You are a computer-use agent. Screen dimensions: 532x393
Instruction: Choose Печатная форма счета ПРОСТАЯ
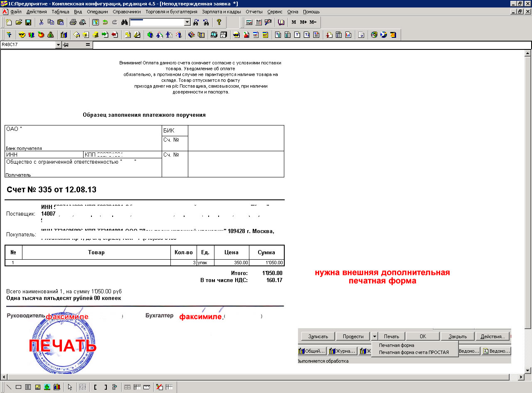point(414,352)
